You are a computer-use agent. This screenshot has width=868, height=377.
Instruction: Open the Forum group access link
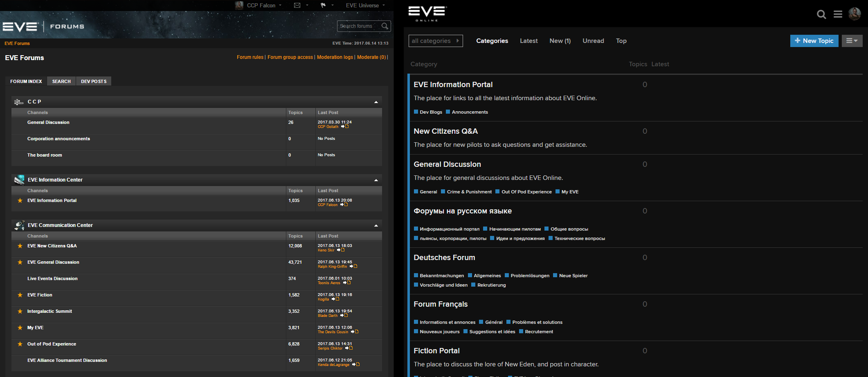[x=290, y=57]
